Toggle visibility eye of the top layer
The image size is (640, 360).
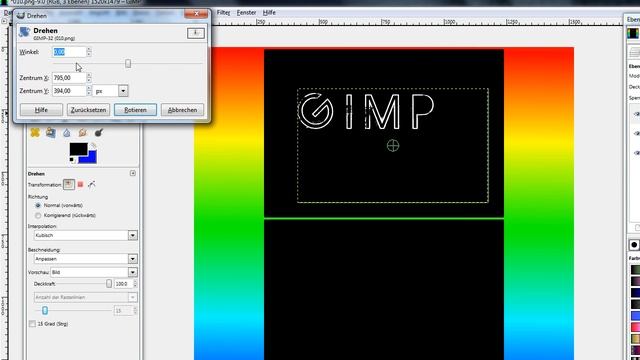click(637, 114)
